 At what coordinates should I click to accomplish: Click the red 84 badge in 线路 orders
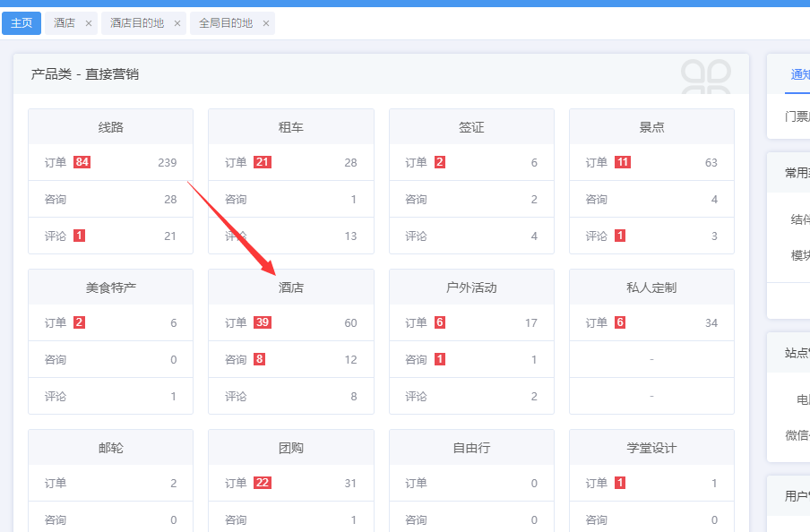[82, 162]
